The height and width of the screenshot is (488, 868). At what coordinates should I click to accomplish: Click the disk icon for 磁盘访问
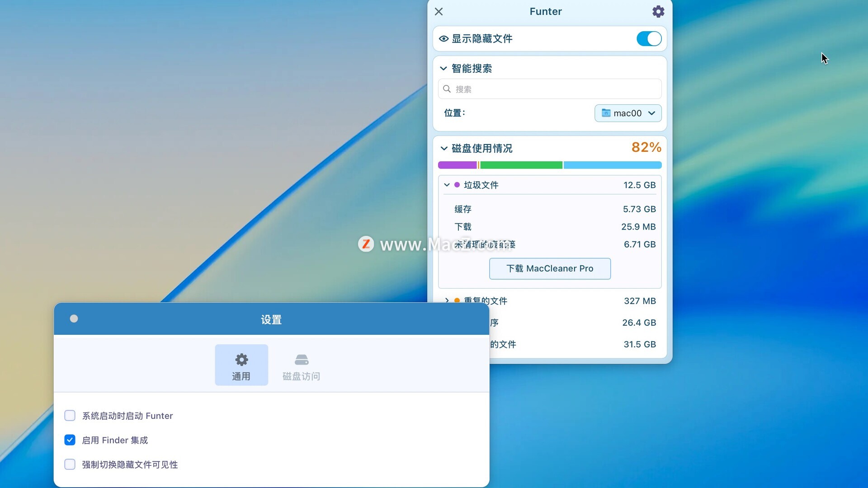[301, 360]
